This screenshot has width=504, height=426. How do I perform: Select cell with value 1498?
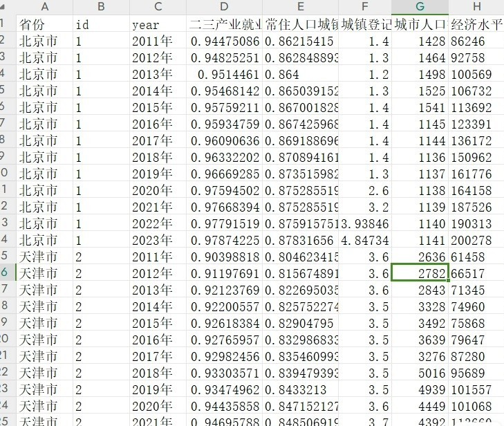[x=420, y=75]
